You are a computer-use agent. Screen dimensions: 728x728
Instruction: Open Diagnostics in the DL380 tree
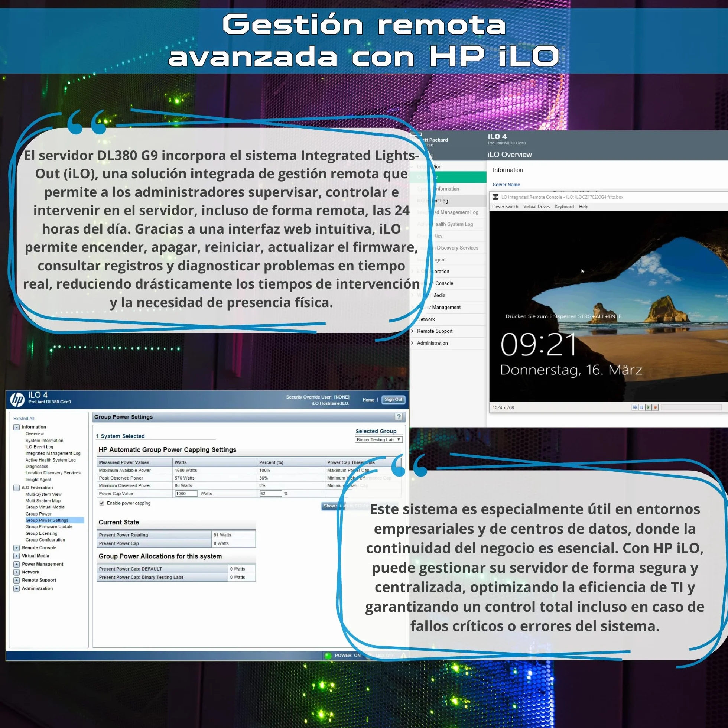(x=37, y=467)
